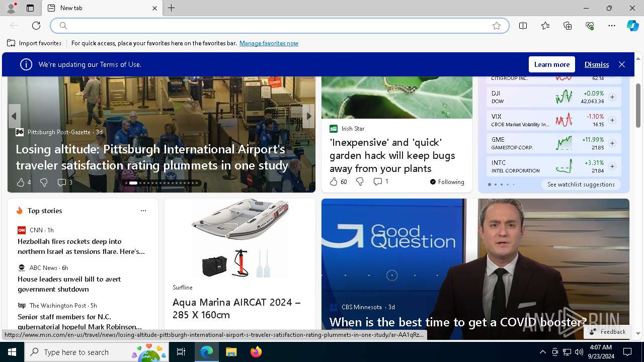
Task: Open the tab actions menu icon
Action: tap(30, 8)
